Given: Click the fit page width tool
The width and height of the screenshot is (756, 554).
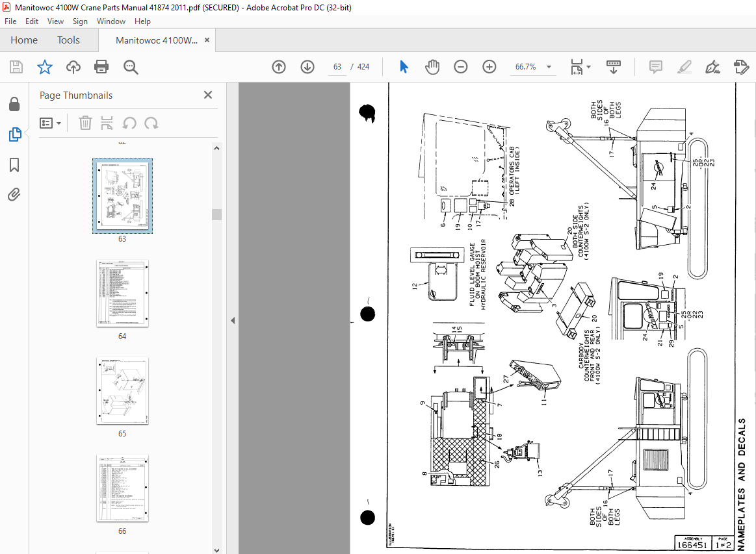Looking at the screenshot, I should click(577, 67).
